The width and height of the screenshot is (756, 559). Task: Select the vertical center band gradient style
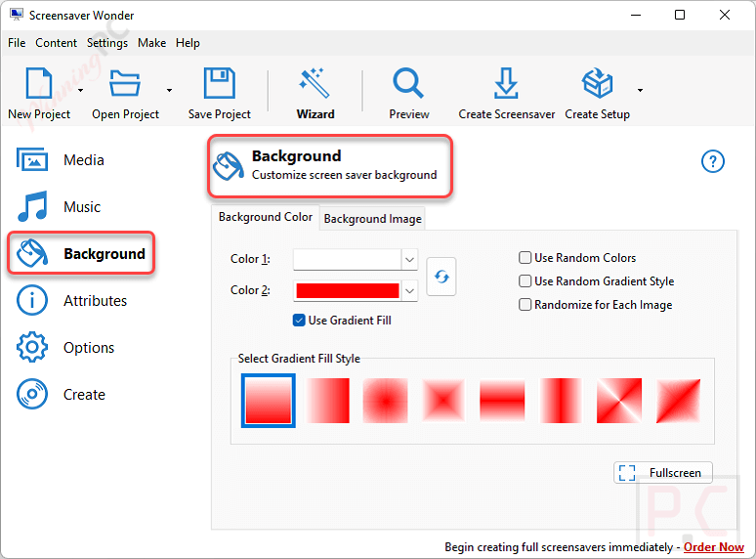coord(561,401)
